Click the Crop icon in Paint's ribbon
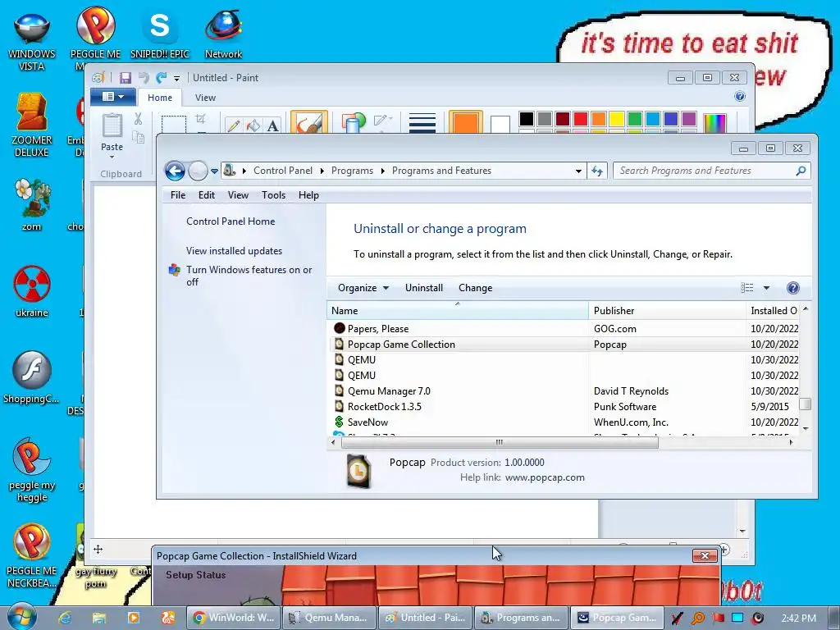 pos(201,119)
